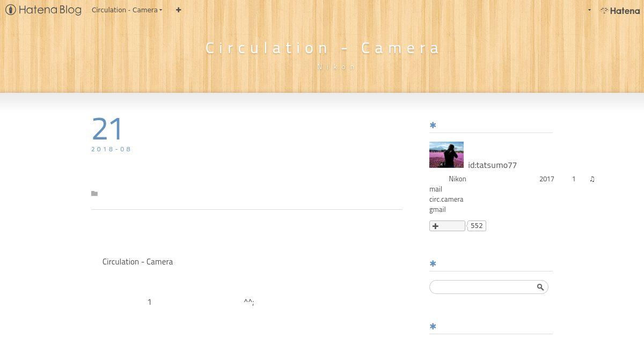Click the magnifier search icon
Image resolution: width=644 pixels, height=338 pixels.
pos(540,287)
